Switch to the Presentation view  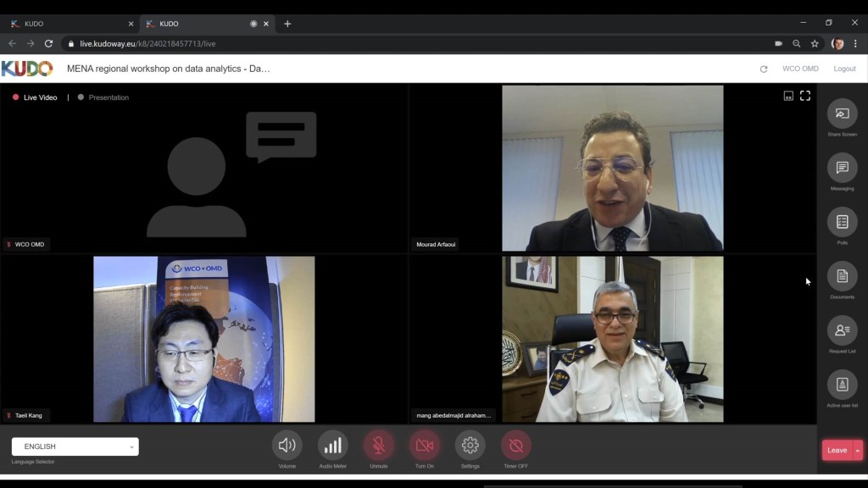click(108, 97)
